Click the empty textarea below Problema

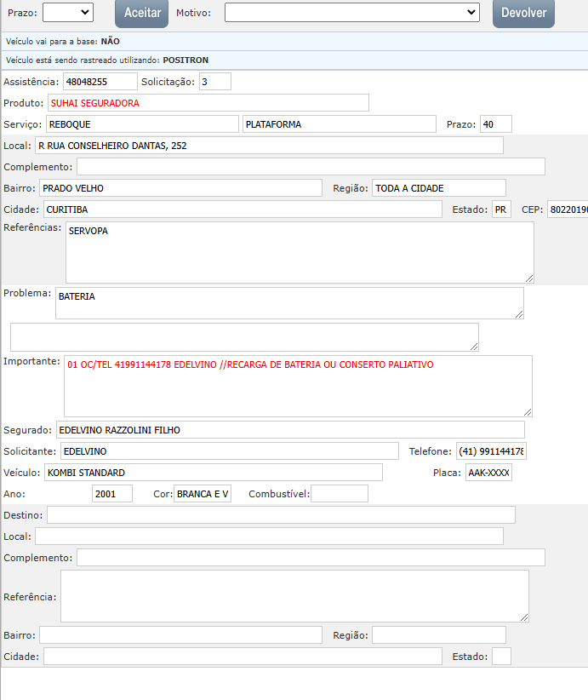[244, 337]
